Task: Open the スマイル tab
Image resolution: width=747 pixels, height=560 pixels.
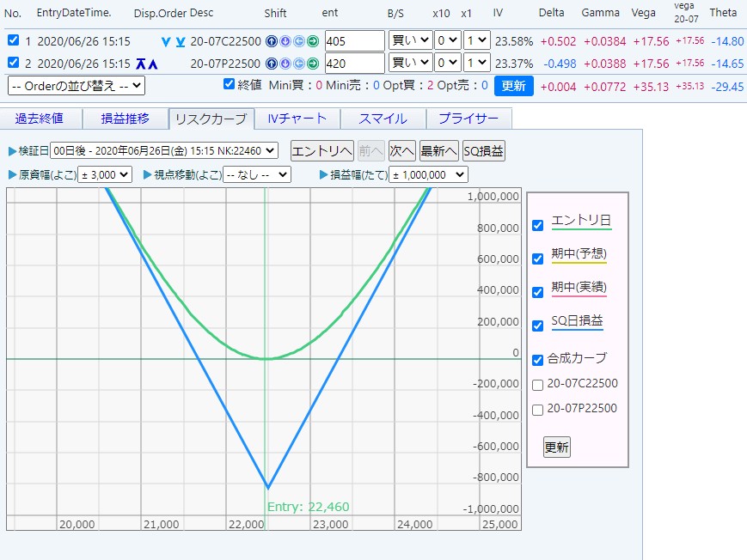Action: coord(383,119)
